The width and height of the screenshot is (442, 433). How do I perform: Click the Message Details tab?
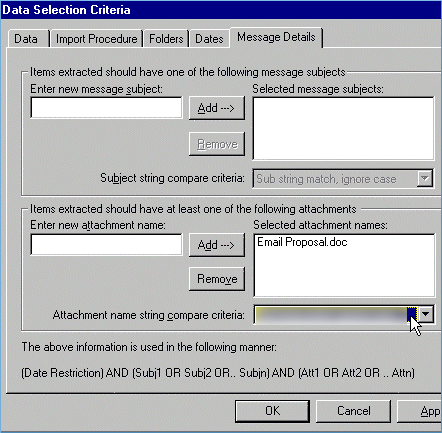pyautogui.click(x=276, y=37)
